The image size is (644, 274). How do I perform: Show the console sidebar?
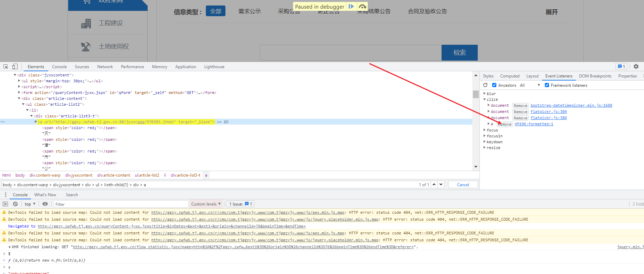6,204
